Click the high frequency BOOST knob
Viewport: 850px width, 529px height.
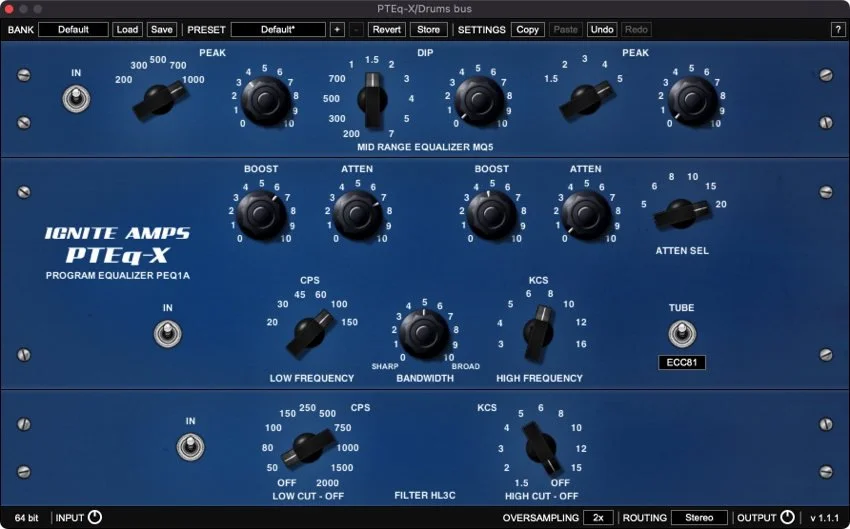[x=492, y=215]
